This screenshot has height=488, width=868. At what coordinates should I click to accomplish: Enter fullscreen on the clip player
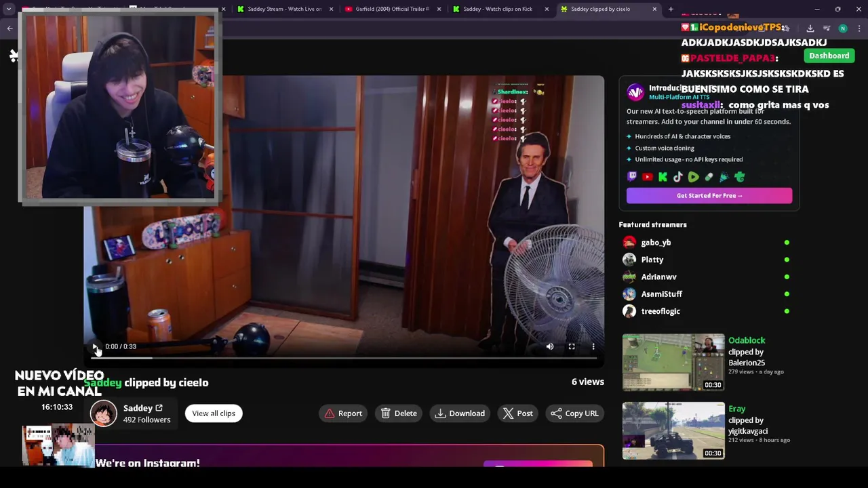(x=572, y=346)
